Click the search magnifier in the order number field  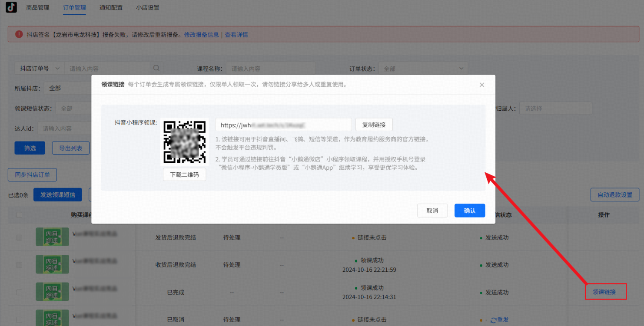point(156,68)
